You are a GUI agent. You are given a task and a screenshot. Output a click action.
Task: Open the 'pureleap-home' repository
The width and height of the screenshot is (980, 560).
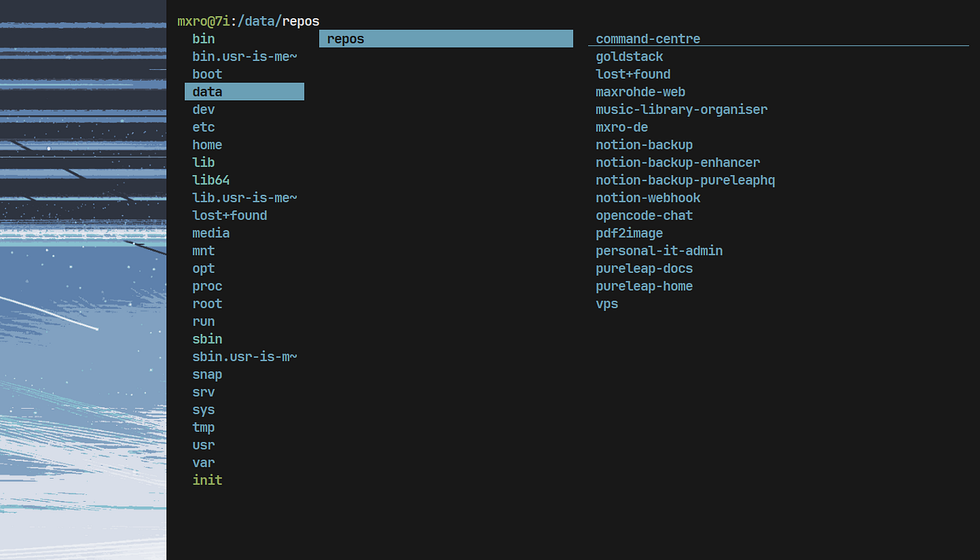click(644, 286)
